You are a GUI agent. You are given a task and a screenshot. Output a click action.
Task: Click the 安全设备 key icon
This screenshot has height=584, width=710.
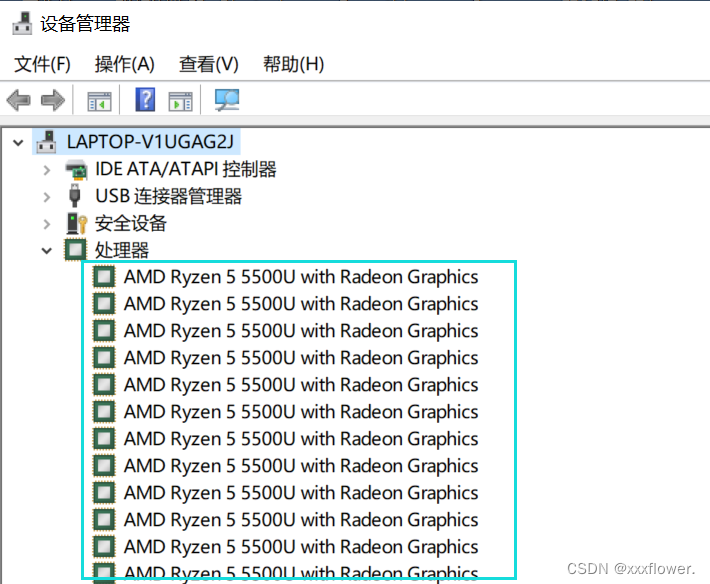click(x=76, y=223)
